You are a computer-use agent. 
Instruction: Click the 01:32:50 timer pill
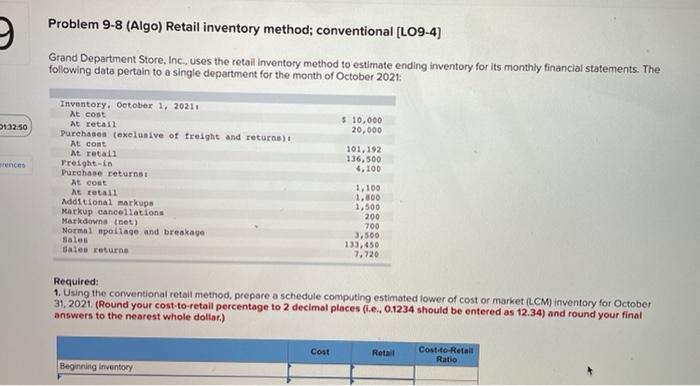click(x=15, y=127)
